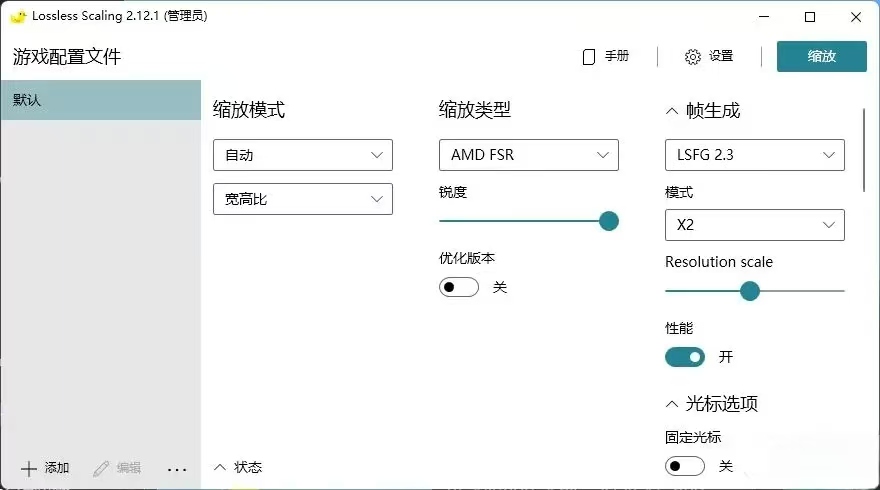The width and height of the screenshot is (880, 490).
Task: Maximize the Lossless Scaling window
Action: [810, 17]
